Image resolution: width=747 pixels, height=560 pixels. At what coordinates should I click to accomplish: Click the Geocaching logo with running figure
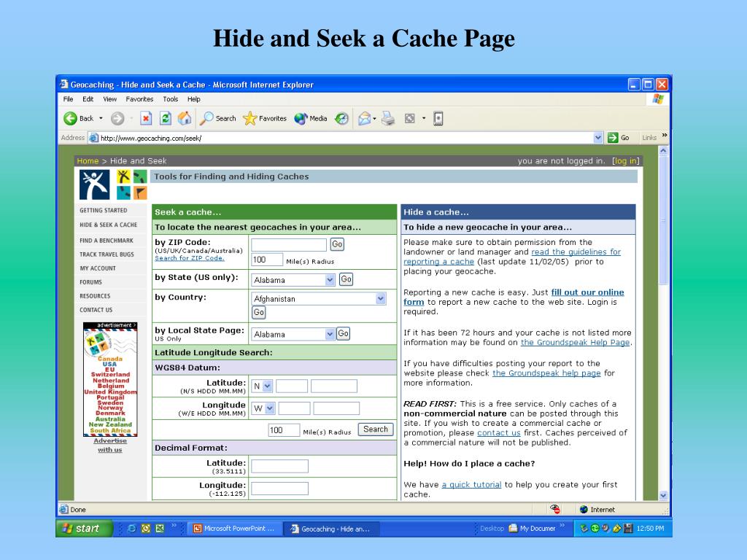point(94,184)
